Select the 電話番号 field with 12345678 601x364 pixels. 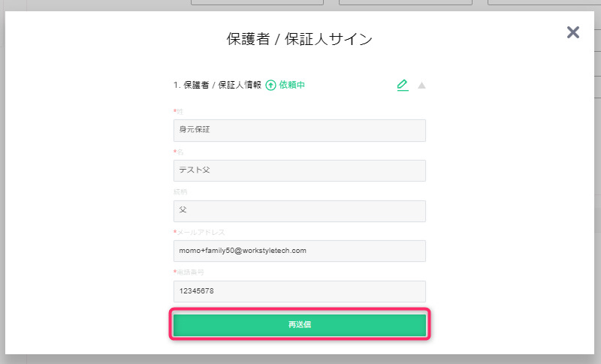point(299,291)
